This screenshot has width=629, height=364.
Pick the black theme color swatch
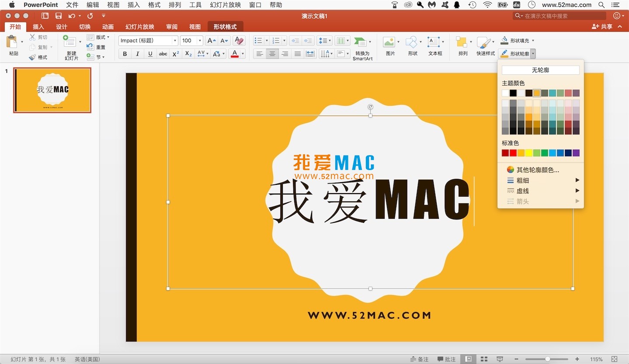tap(513, 93)
